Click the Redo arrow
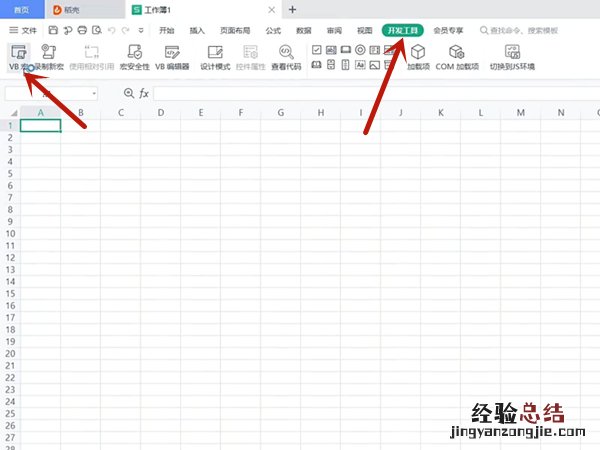600x450 pixels. pos(126,30)
